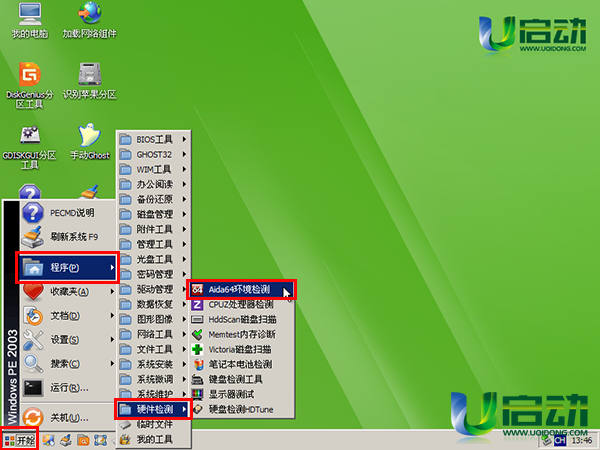Launch CPUZ处理器检测 tool
The width and height of the screenshot is (600, 450).
(x=242, y=305)
